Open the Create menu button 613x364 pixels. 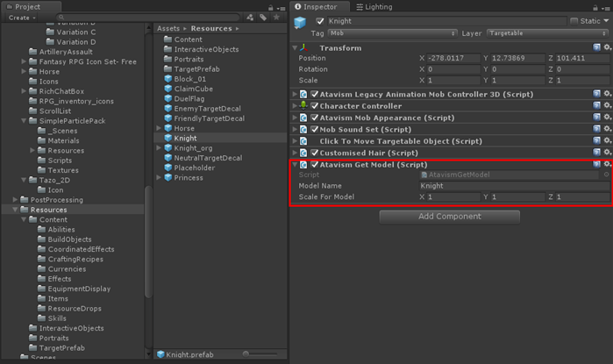point(20,17)
